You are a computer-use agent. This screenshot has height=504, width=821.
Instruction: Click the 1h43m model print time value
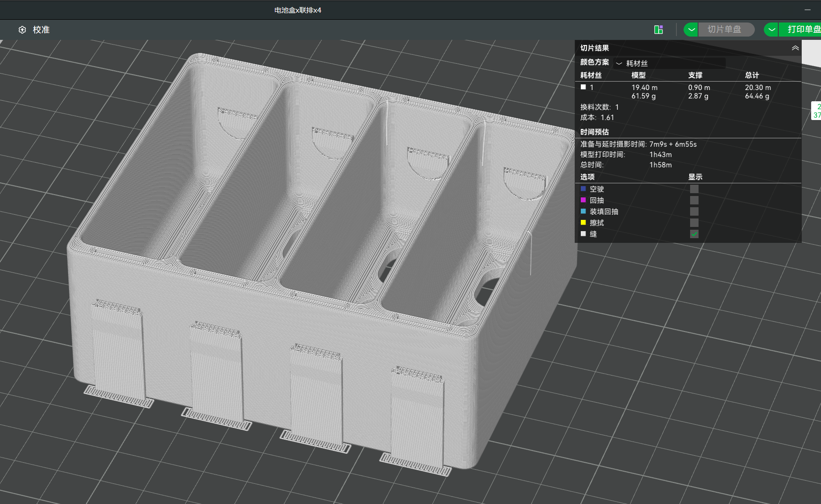(x=661, y=155)
